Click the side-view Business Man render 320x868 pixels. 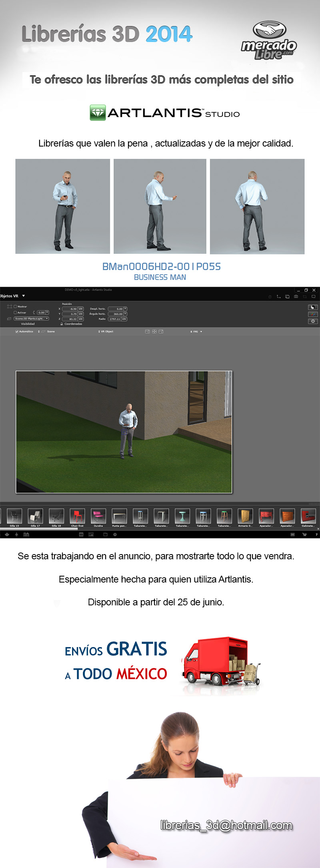(160, 206)
